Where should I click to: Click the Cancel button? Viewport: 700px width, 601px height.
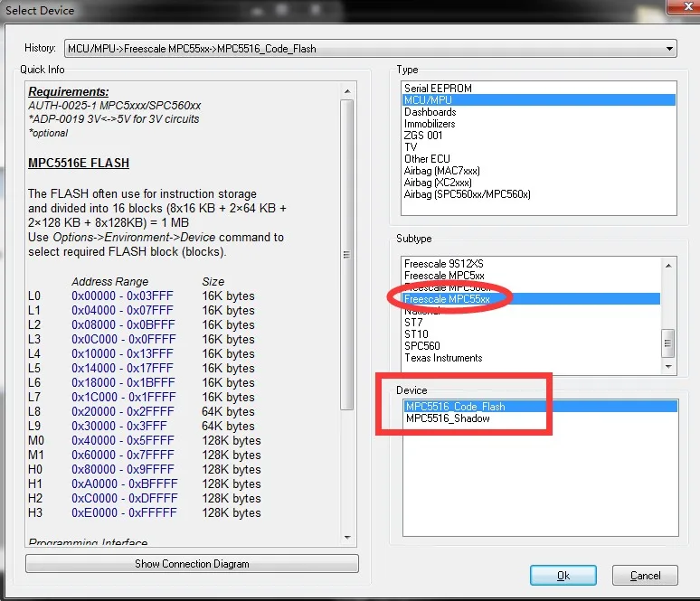645,576
